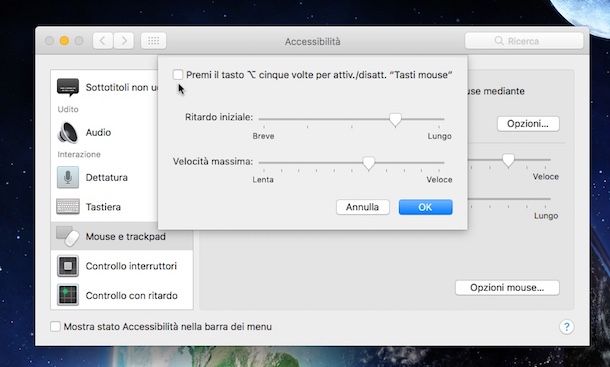The height and width of the screenshot is (367, 610).
Task: Click the Breve label under slider
Action: pos(263,136)
